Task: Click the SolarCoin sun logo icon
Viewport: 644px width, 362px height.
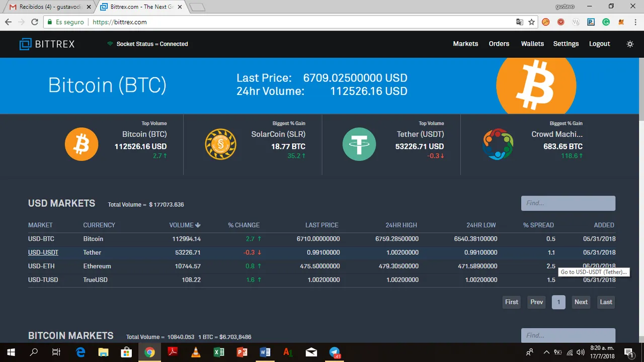Action: point(220,144)
